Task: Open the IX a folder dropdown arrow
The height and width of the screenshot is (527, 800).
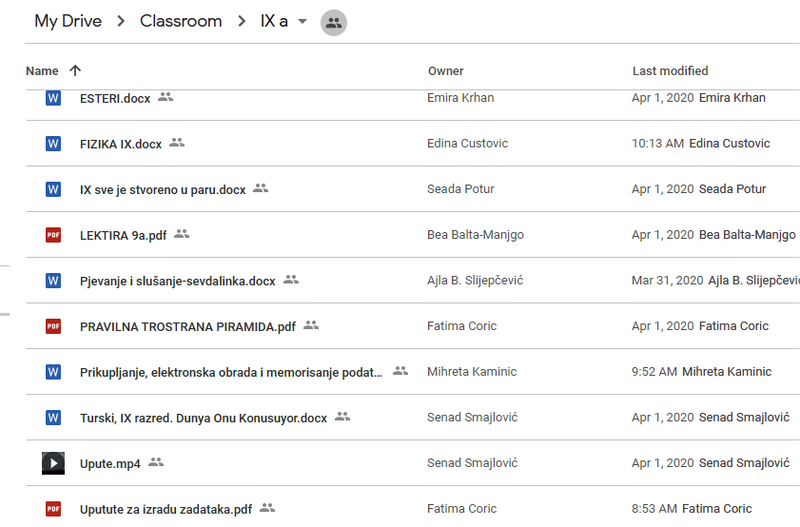Action: point(302,22)
